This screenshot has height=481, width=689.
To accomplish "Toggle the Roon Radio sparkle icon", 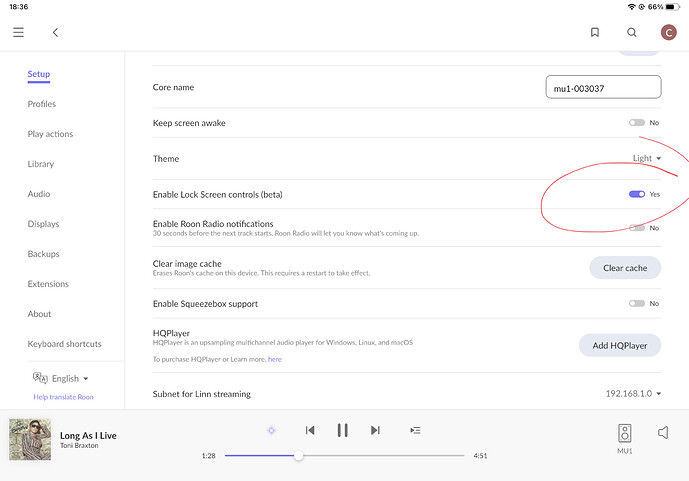I will (x=271, y=430).
